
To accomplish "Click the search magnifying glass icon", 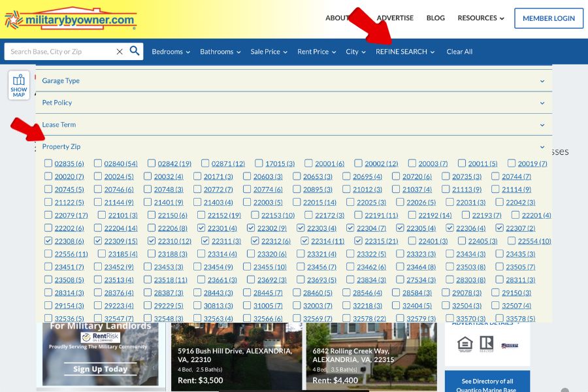I will 135,51.
